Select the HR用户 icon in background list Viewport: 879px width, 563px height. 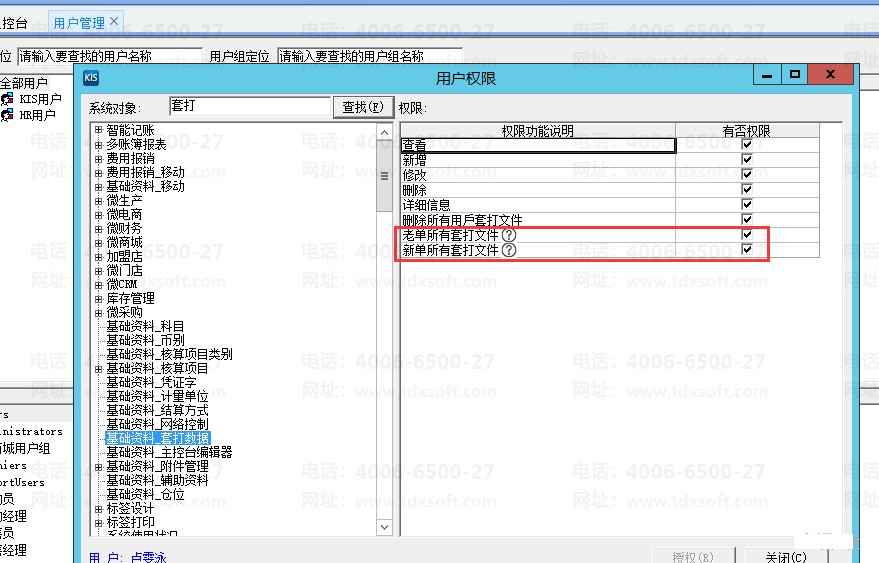[x=7, y=115]
